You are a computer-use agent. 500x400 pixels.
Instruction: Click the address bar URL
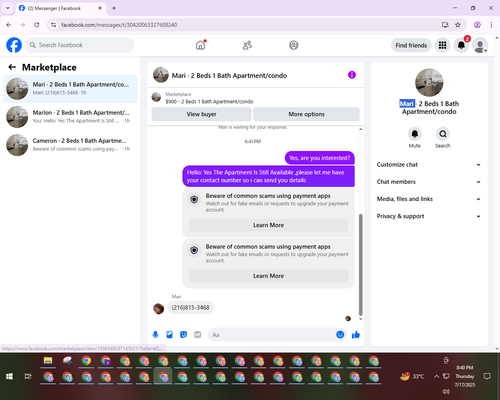[119, 25]
